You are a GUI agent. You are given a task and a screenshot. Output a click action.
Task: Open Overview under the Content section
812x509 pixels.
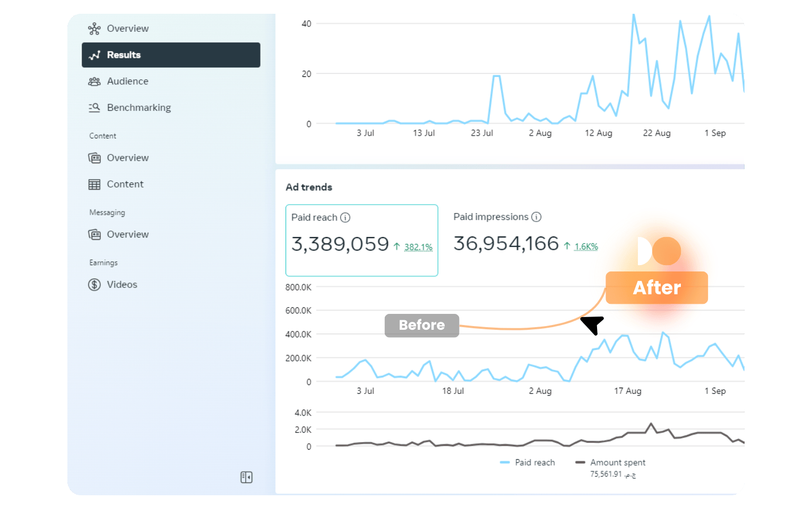coord(127,158)
